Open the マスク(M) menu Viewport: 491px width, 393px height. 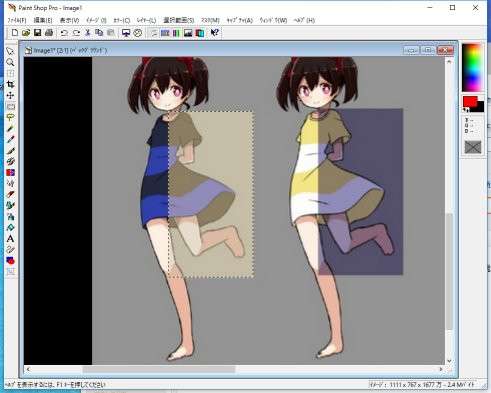(x=210, y=20)
